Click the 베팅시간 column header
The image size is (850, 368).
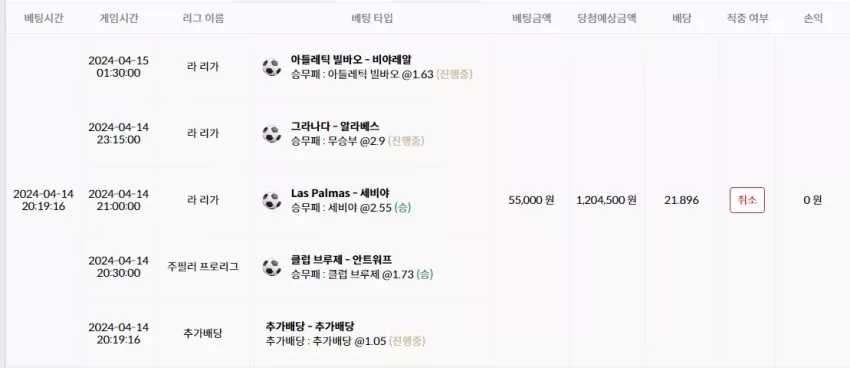click(x=44, y=18)
